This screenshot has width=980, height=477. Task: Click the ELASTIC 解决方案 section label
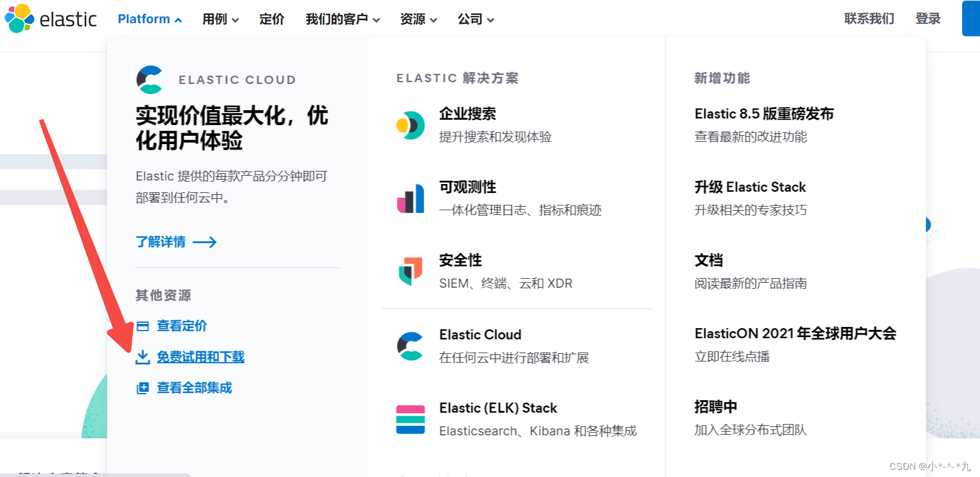(458, 78)
